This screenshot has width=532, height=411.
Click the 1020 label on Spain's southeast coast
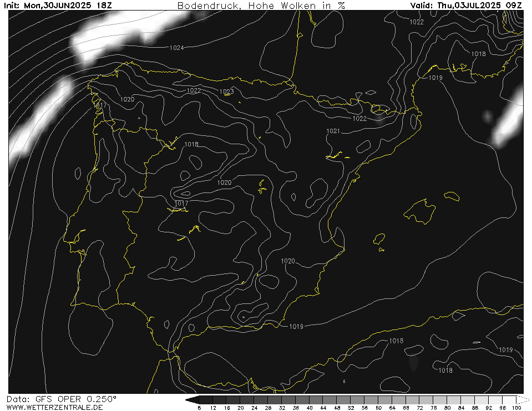pos(288,261)
